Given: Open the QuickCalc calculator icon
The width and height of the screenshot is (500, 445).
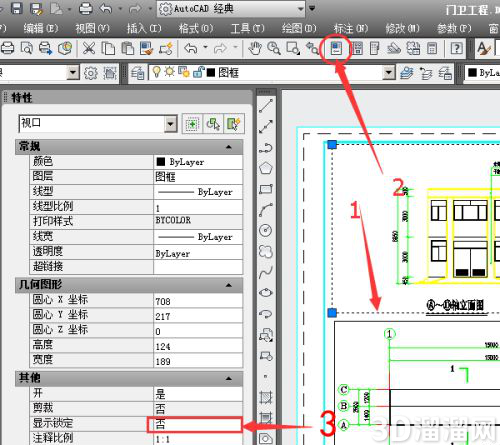Looking at the screenshot, I should tap(432, 49).
